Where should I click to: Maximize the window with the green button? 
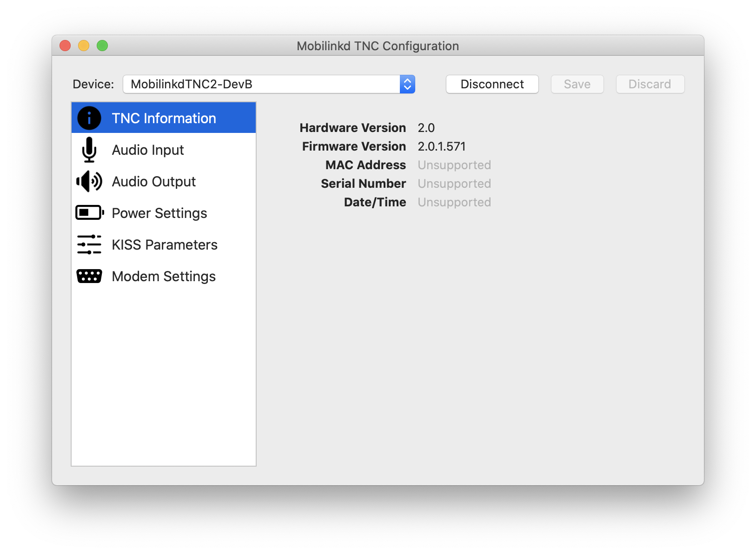102,46
